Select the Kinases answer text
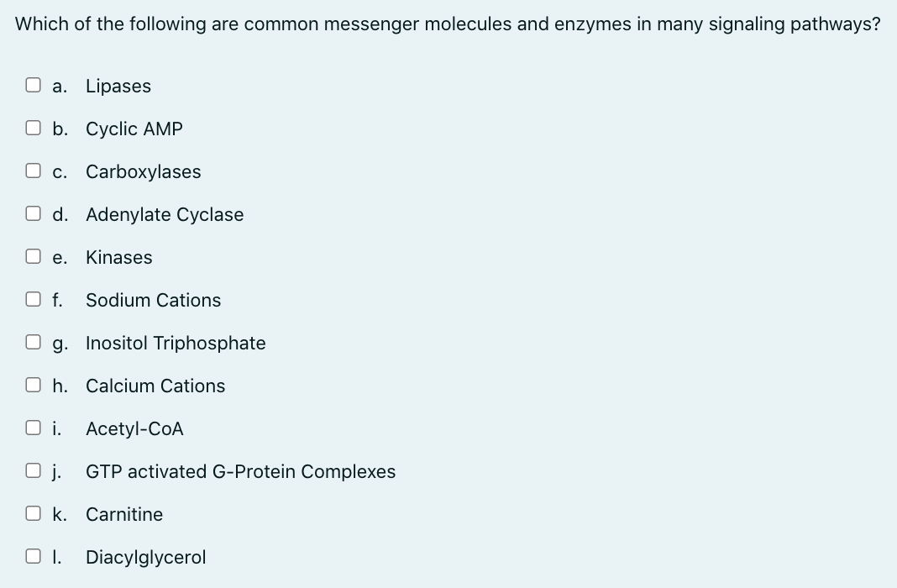 (118, 257)
